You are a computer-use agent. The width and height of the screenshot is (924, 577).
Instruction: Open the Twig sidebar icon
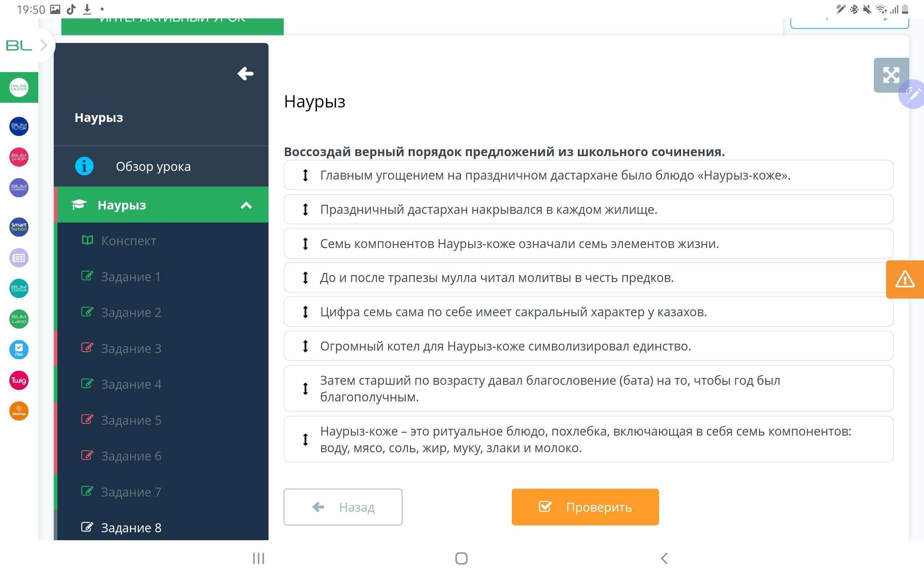click(x=19, y=380)
